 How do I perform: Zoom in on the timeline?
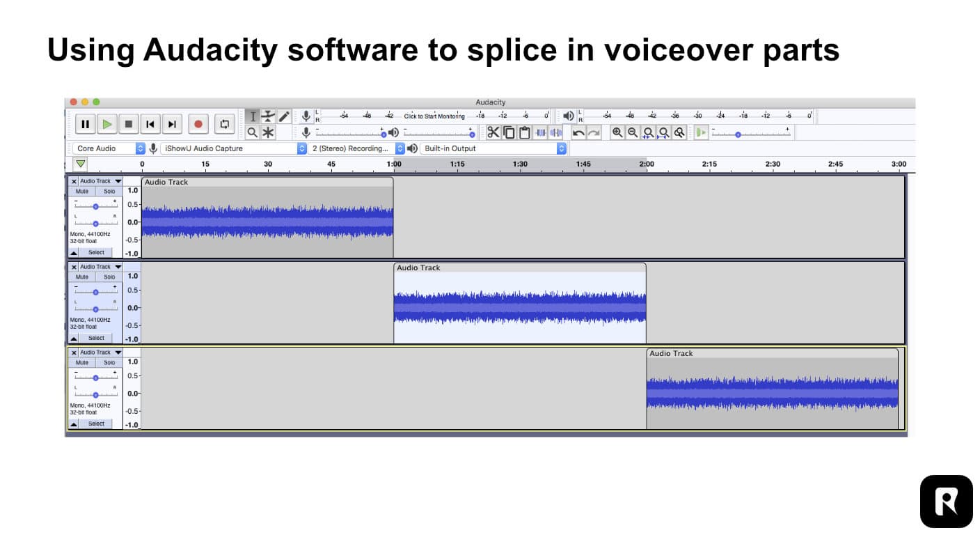coord(617,132)
